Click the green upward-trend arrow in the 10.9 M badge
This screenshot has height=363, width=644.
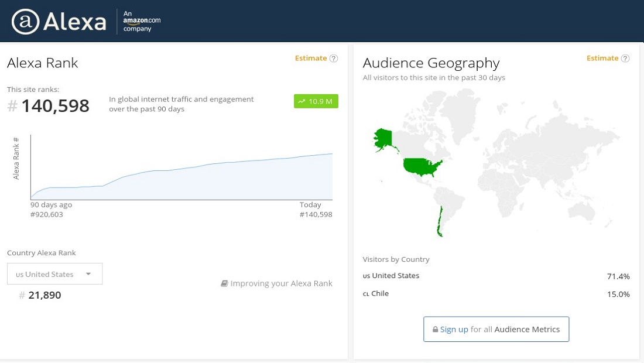coord(302,101)
